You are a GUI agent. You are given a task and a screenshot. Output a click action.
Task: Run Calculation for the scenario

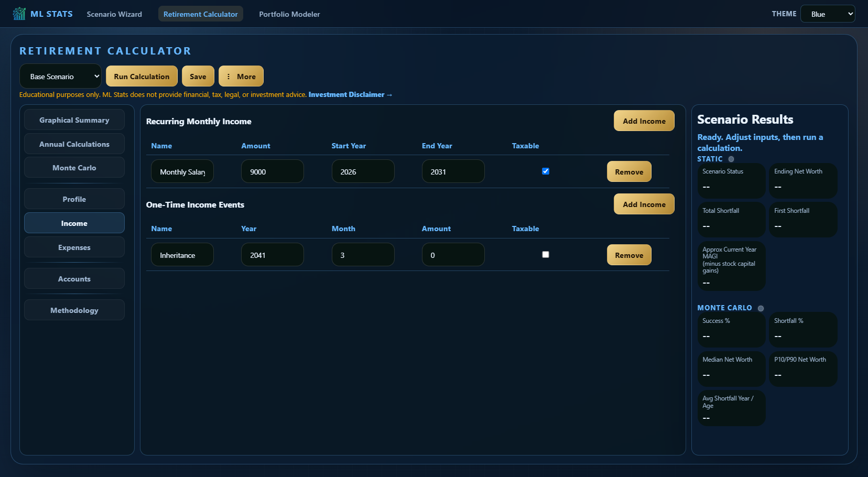142,76
